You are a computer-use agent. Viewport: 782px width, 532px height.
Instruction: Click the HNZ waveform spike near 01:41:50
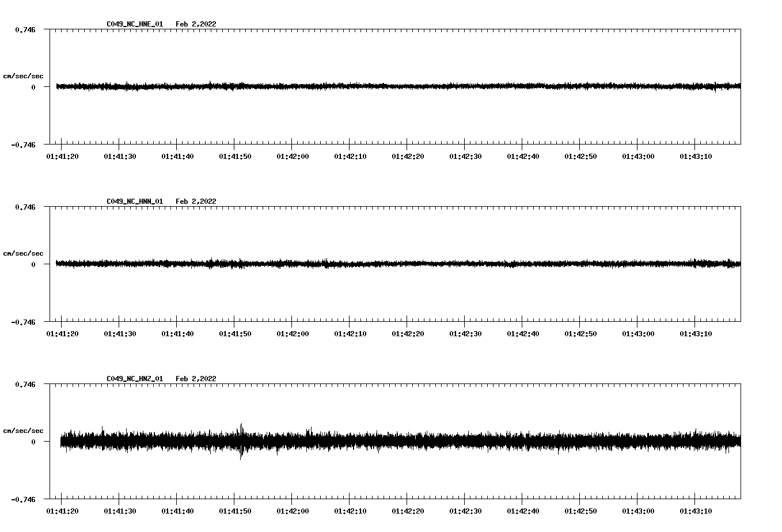[241, 441]
